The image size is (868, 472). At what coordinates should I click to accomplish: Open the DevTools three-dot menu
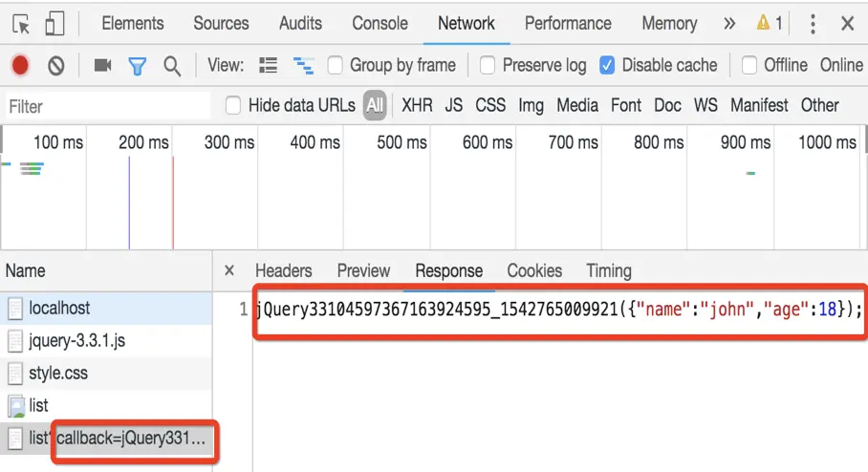pos(813,24)
